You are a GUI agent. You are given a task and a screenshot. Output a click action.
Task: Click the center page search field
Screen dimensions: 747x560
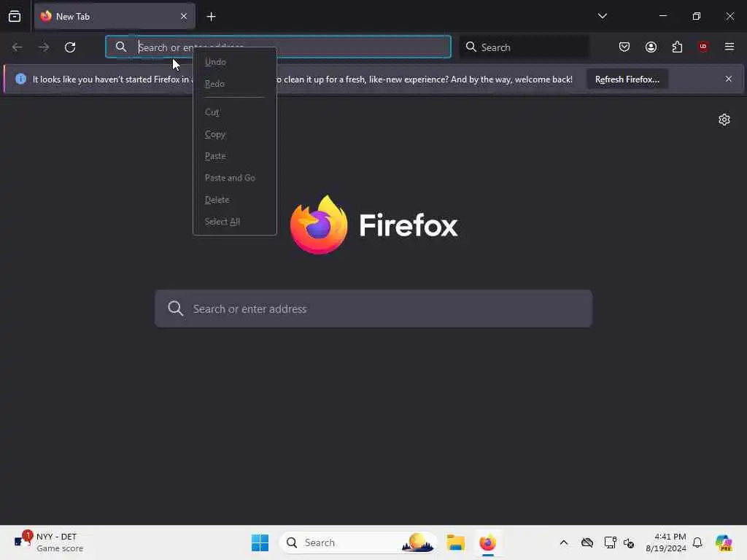pos(373,308)
